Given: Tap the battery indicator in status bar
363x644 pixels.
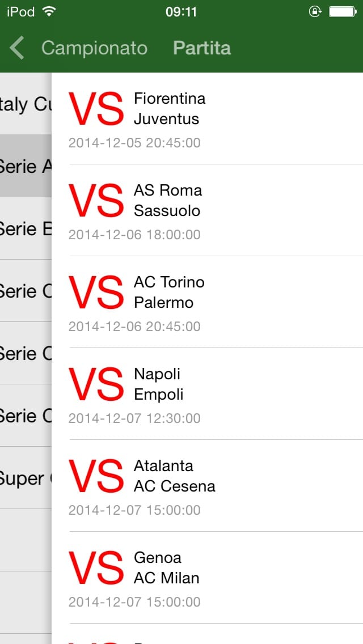Looking at the screenshot, I should (342, 12).
